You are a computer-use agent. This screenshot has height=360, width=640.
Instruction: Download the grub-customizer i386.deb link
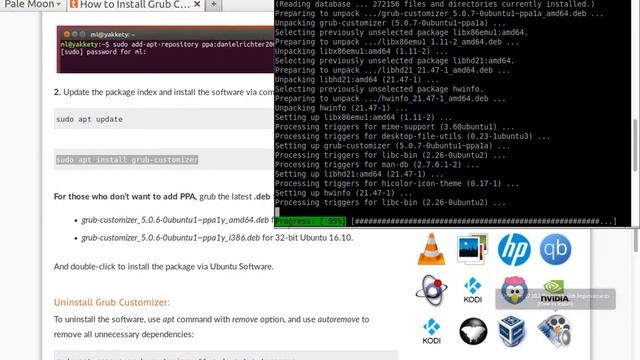tap(170, 238)
